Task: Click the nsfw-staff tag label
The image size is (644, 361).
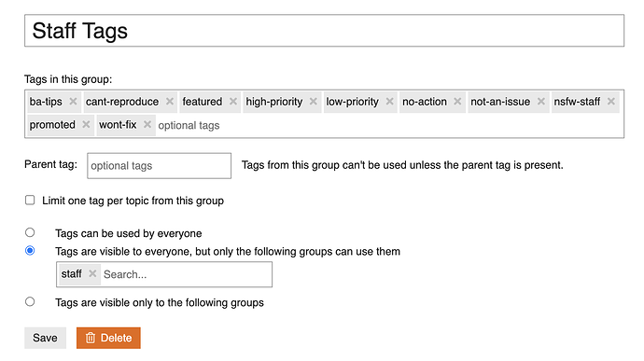Action: pos(577,102)
